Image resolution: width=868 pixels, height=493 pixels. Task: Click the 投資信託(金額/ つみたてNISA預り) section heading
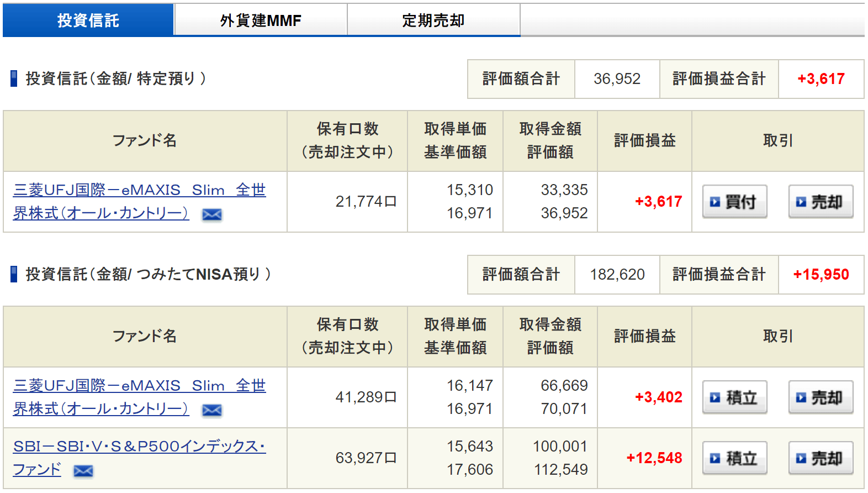(x=148, y=274)
